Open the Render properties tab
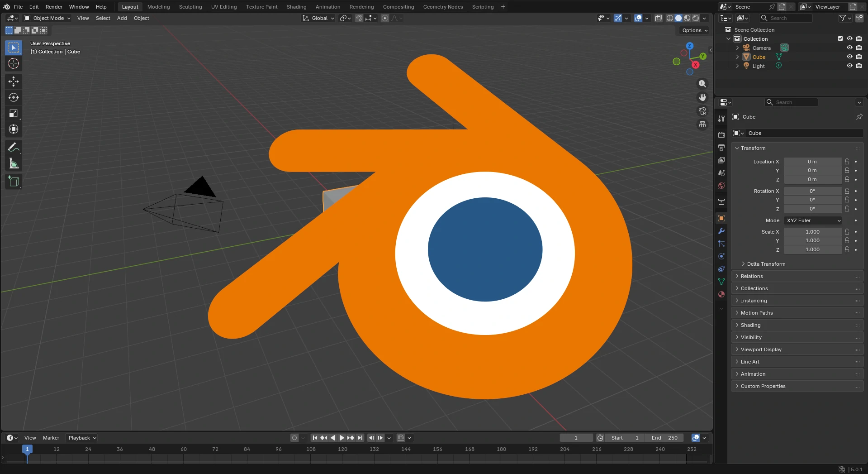This screenshot has width=868, height=474. coord(721,134)
